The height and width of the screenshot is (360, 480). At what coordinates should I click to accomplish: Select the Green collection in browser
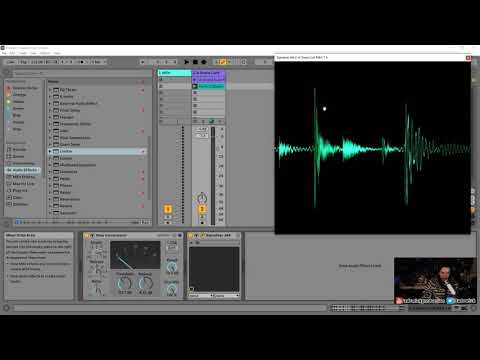click(x=18, y=108)
